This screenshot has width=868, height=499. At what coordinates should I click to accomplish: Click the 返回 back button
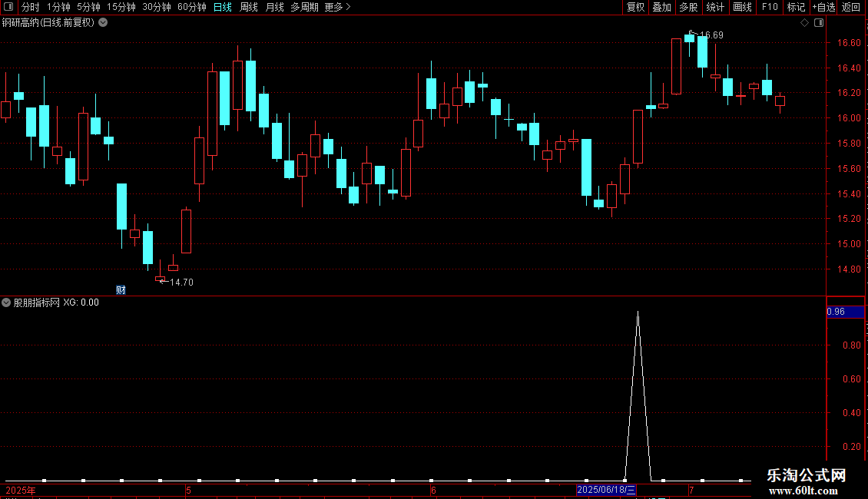pyautogui.click(x=851, y=7)
